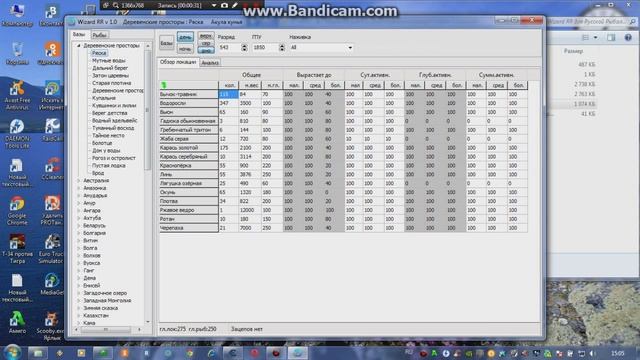Expand the Ангара tree node
Image resolution: width=640 pixels, height=360 pixels.
tap(79, 211)
